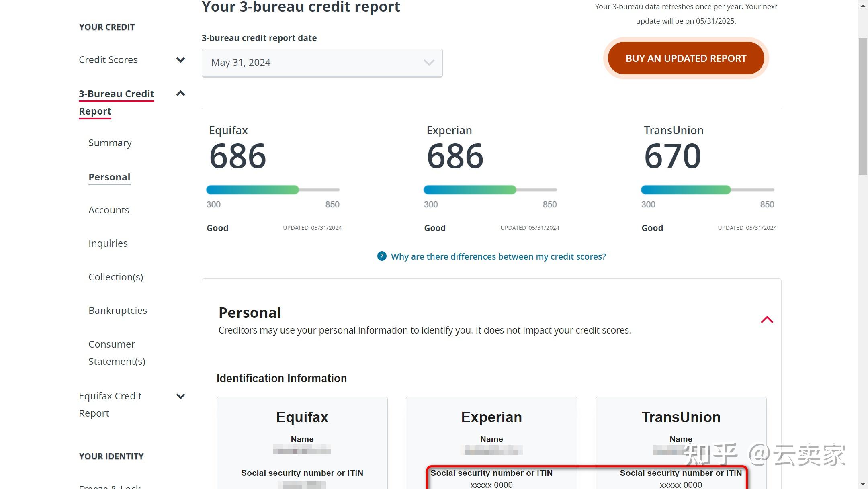Image resolution: width=868 pixels, height=489 pixels.
Task: Open Accounts in the sidebar
Action: [x=109, y=210]
